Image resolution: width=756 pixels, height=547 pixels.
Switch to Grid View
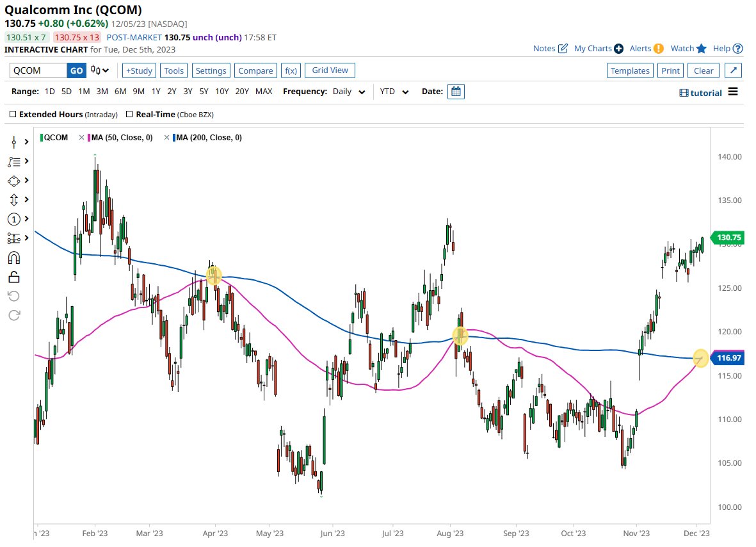coord(330,70)
